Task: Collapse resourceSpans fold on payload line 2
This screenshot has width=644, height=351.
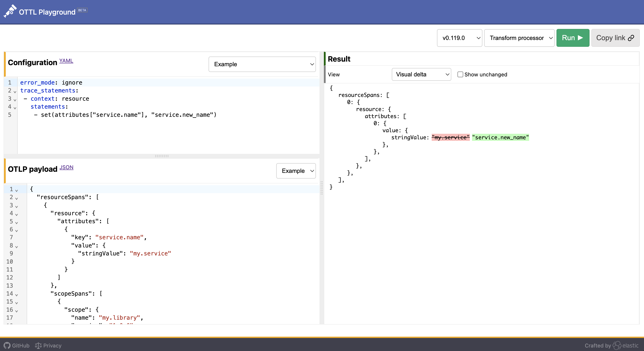Action: pyautogui.click(x=17, y=198)
